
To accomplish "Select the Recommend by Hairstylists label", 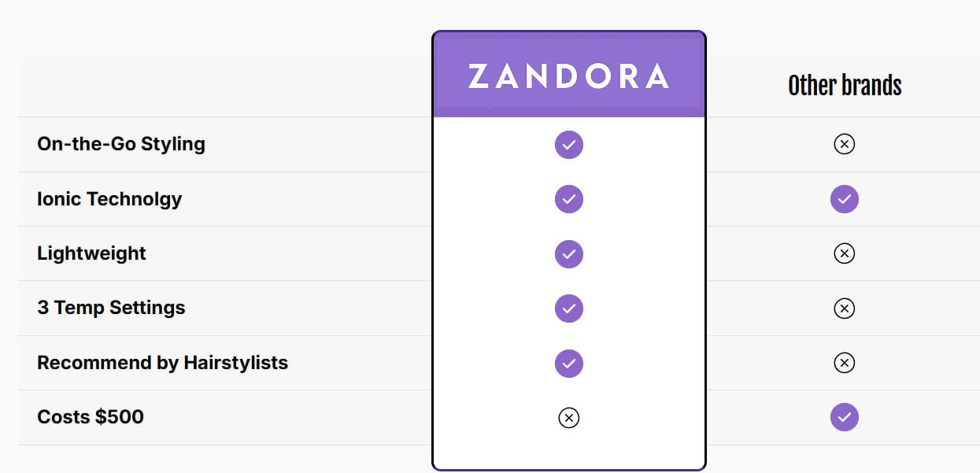I will coord(162,363).
